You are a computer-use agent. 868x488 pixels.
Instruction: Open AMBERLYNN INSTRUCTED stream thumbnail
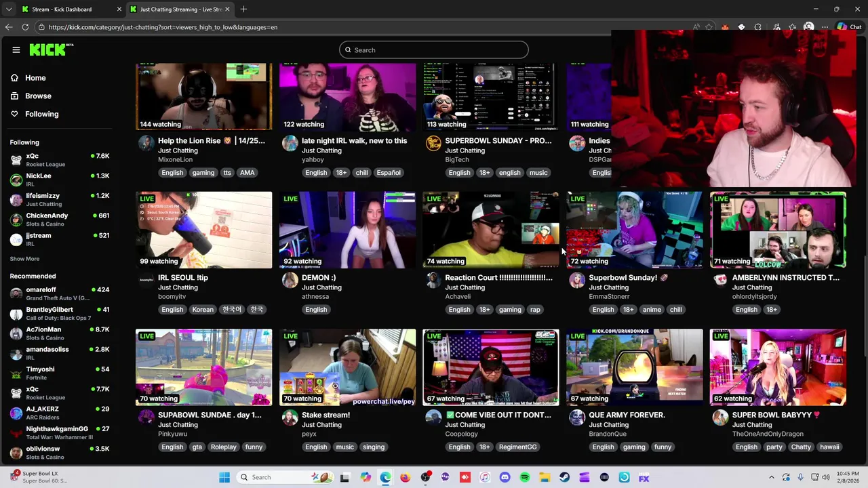(x=778, y=230)
